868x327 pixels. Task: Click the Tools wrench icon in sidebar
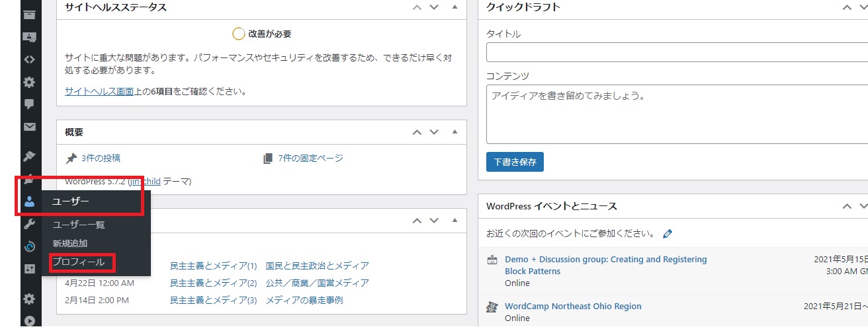coord(29,225)
